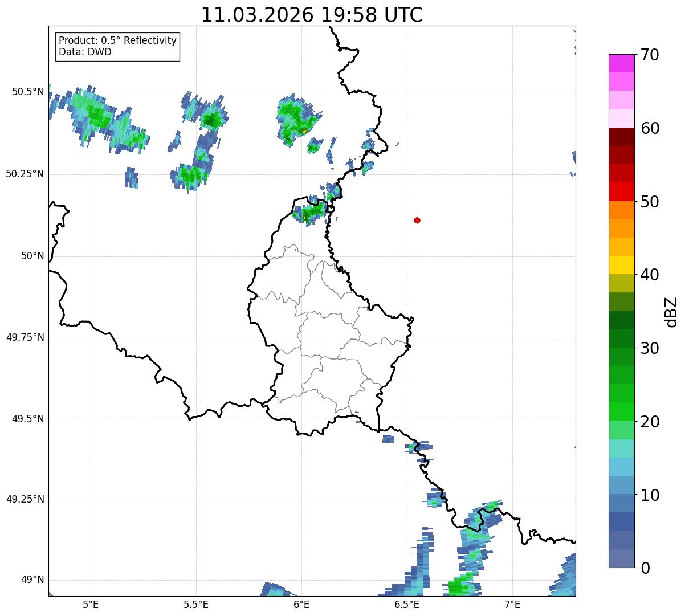Click the dBZ colorbar axis label
Screen dimensions: 685x616
[x=671, y=311]
